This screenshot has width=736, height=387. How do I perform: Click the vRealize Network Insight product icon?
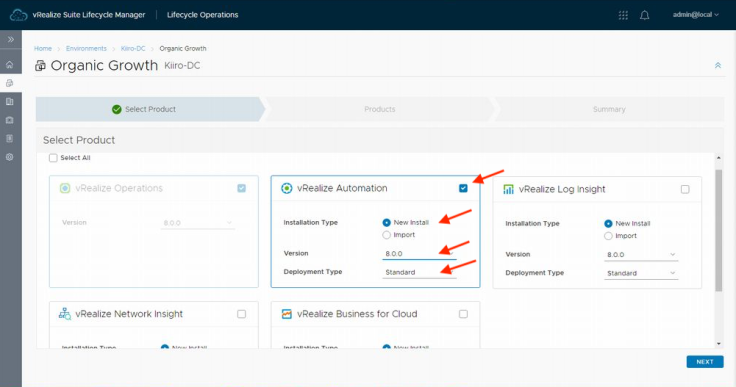pyautogui.click(x=65, y=314)
